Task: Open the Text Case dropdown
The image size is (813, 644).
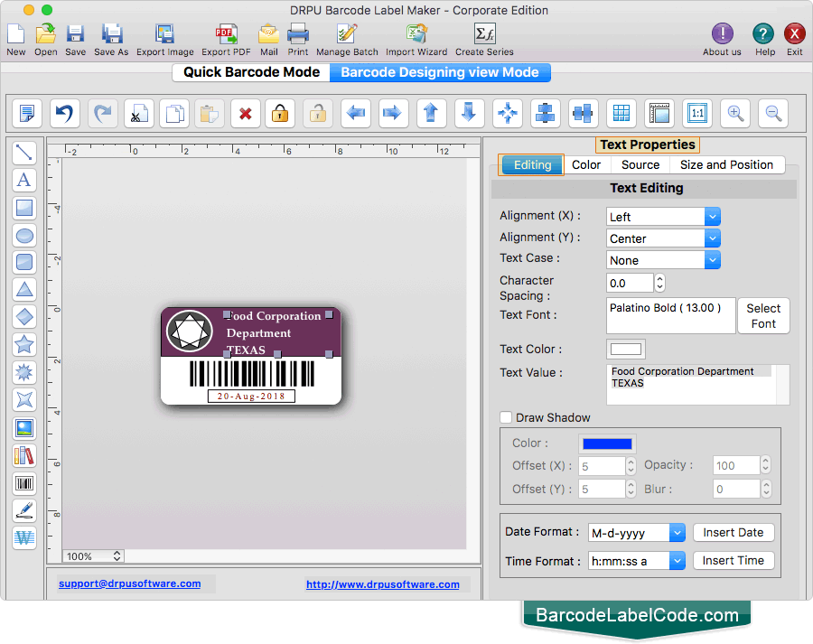Action: [x=662, y=259]
